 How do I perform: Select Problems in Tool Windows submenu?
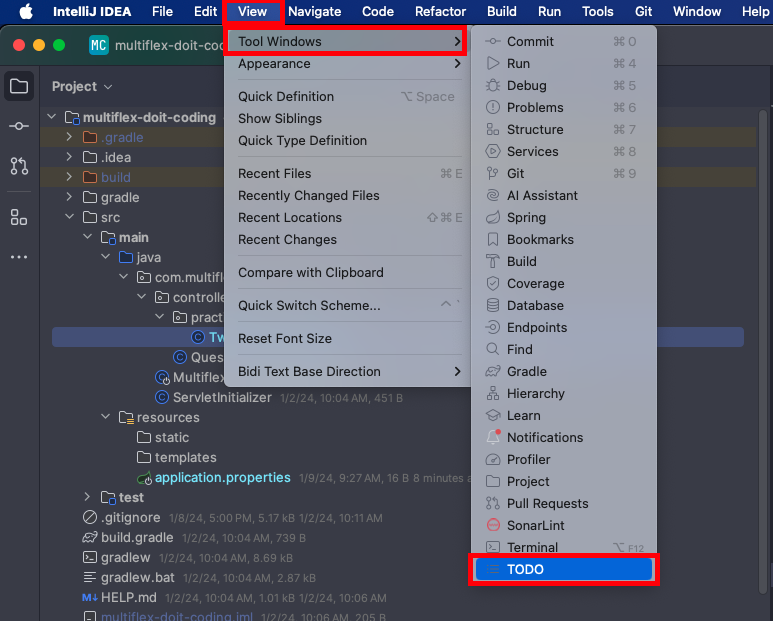pyautogui.click(x=563, y=107)
